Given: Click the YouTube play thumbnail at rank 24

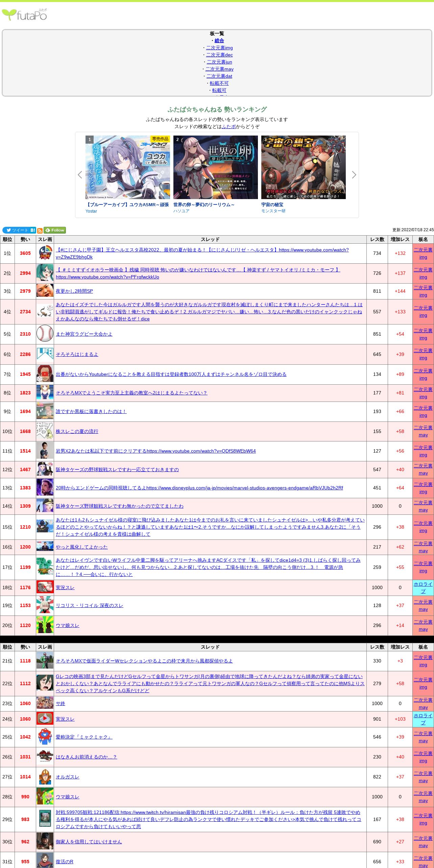Looking at the screenshot, I should 45,719.
